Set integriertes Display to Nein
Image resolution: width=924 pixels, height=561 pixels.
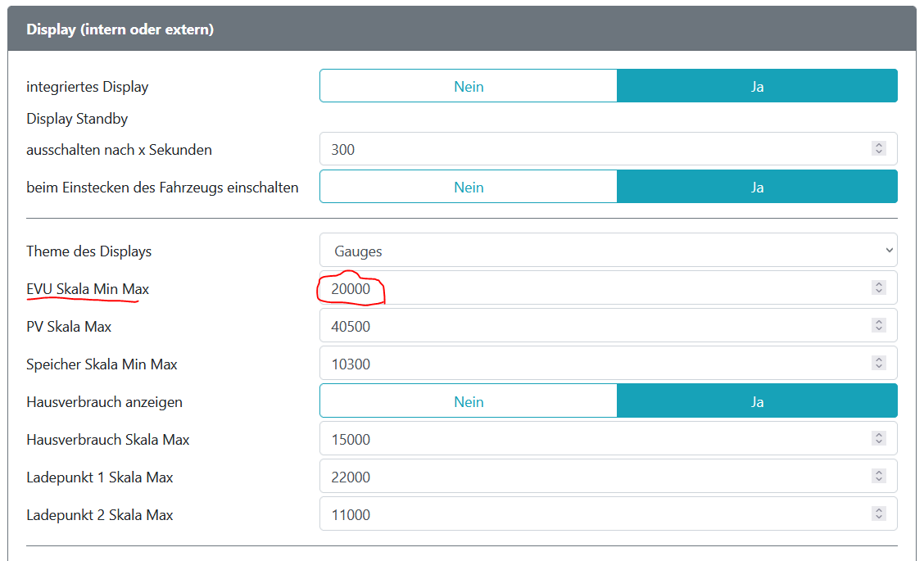click(468, 86)
